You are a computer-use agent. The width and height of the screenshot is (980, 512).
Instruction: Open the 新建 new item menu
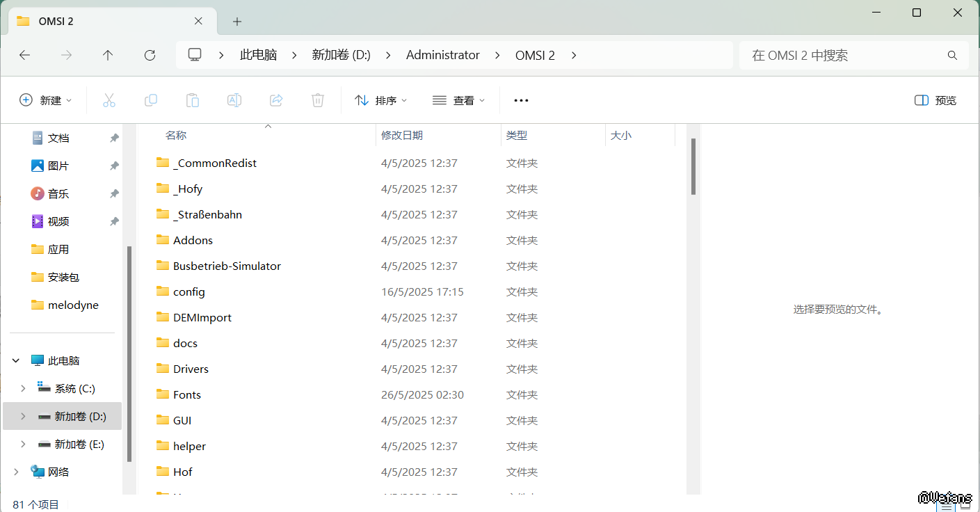pos(46,100)
